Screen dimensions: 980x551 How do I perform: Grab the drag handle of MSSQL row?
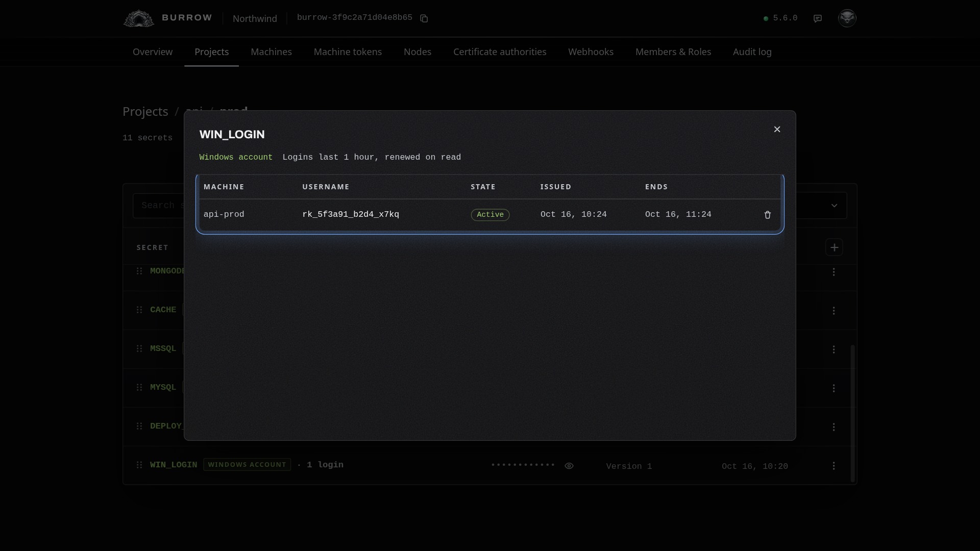click(x=139, y=348)
